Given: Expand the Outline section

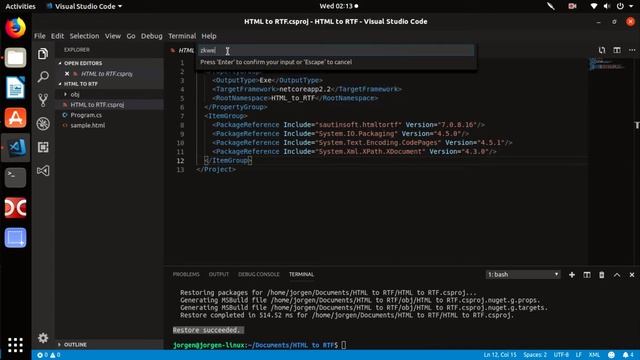Looking at the screenshot, I should pos(72,344).
